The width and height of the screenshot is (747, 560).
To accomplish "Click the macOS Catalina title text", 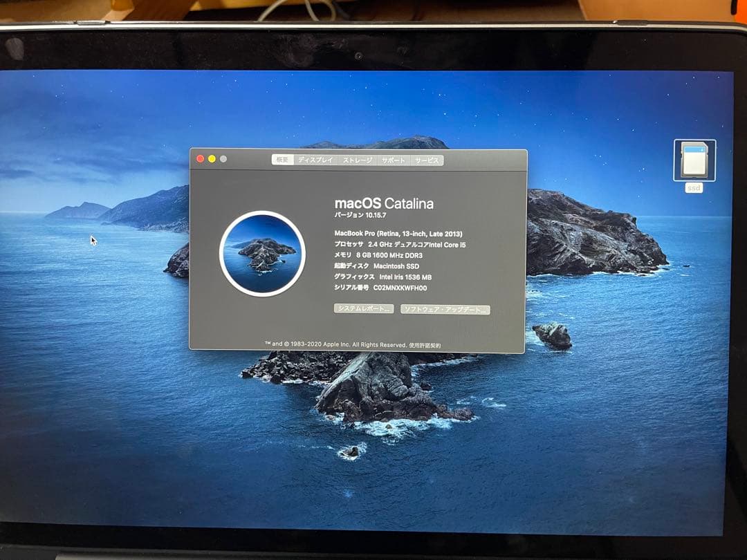I will tap(384, 203).
